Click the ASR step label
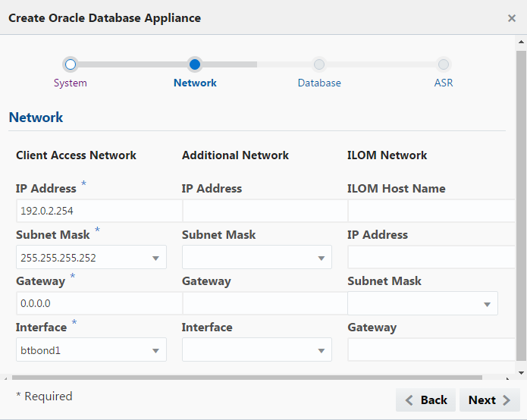The width and height of the screenshot is (527, 420). [444, 83]
